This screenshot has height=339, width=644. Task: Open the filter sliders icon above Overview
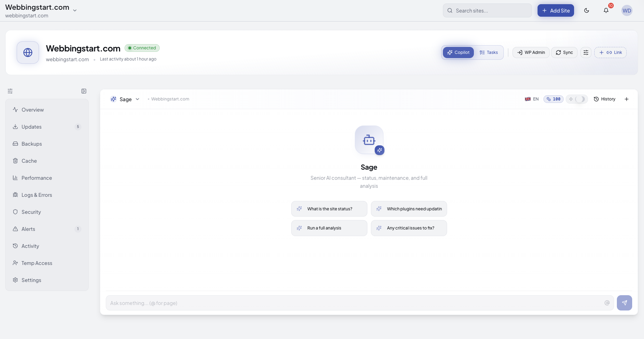[10, 91]
